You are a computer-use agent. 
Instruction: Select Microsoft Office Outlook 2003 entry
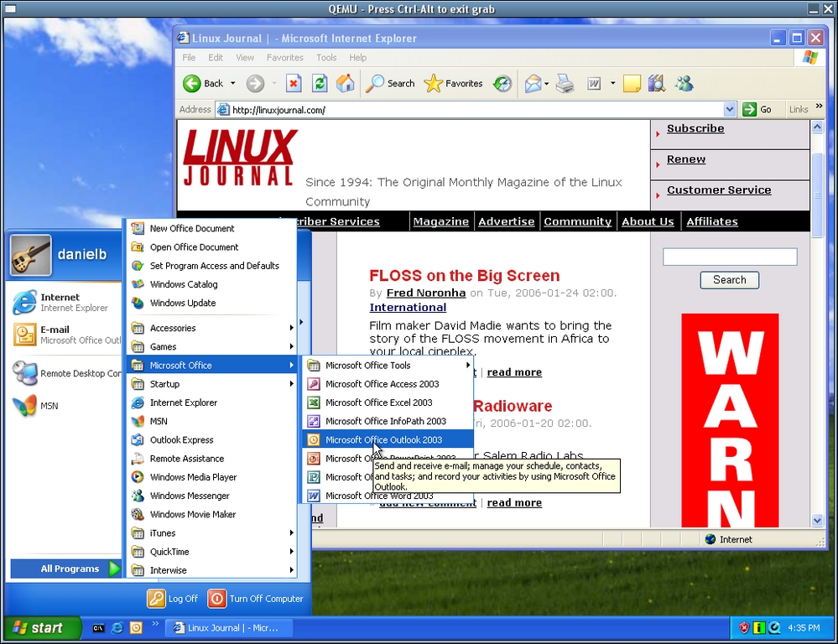(x=383, y=439)
